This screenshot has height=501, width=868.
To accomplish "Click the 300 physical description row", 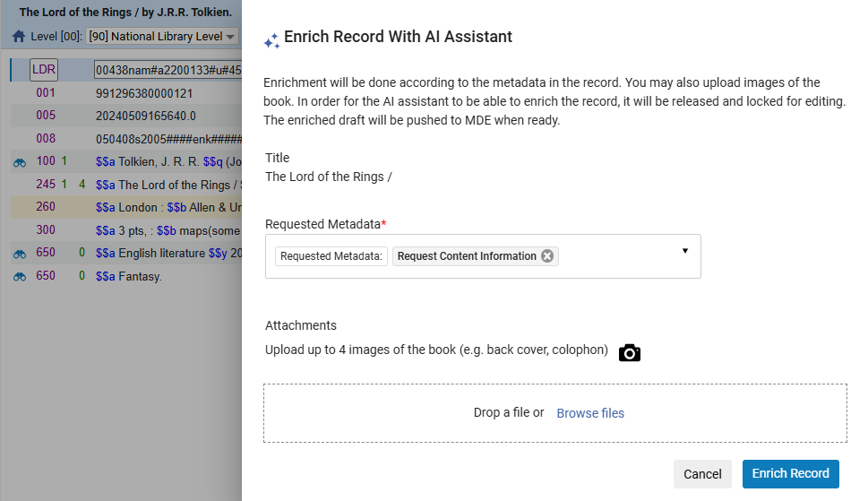I will (x=126, y=230).
